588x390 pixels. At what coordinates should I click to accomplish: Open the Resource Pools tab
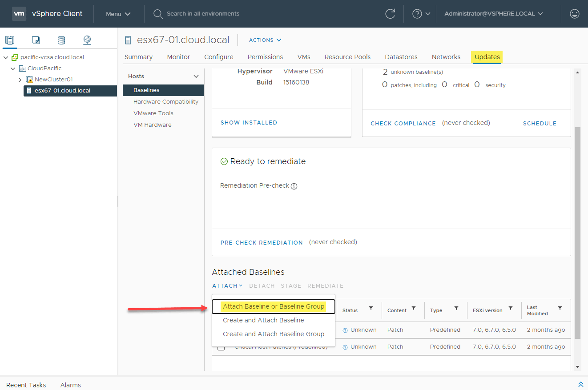pos(347,57)
